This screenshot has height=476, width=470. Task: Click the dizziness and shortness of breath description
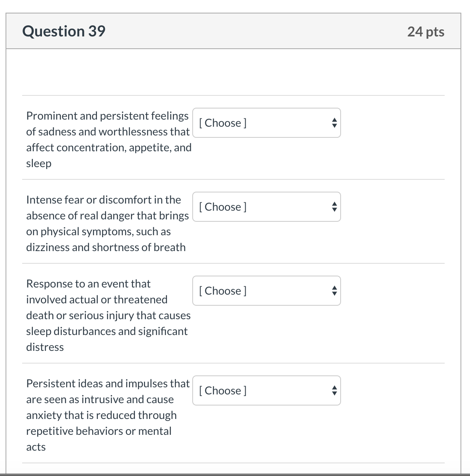click(106, 247)
